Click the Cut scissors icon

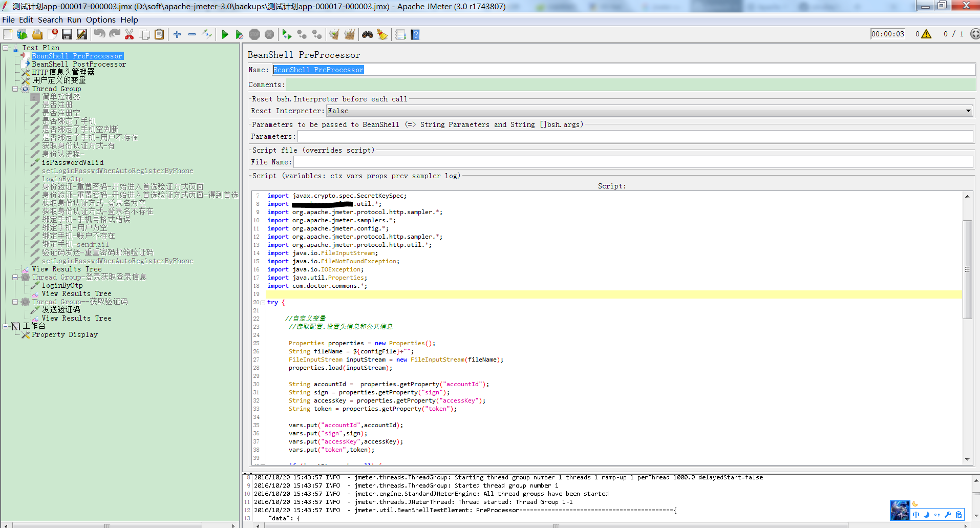click(x=130, y=34)
